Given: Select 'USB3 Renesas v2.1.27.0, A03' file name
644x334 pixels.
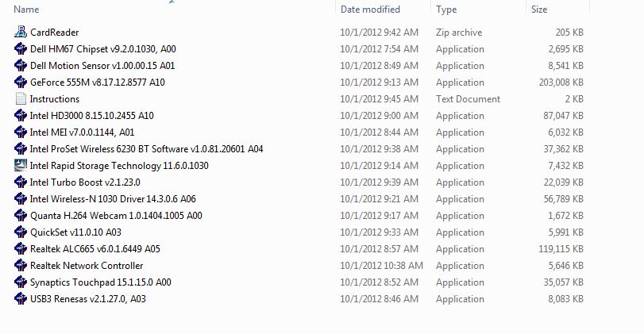Looking at the screenshot, I should 88,299.
